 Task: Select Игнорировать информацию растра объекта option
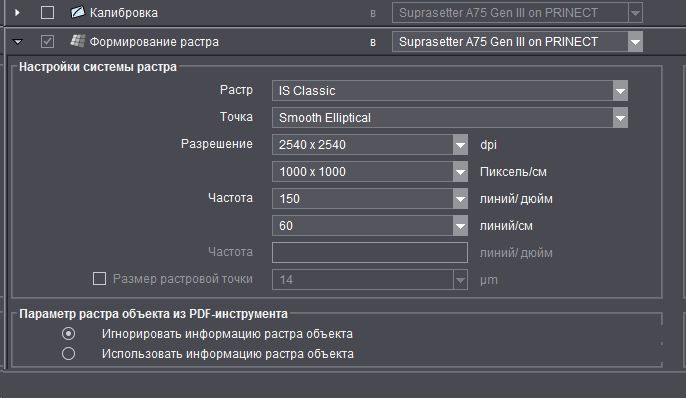click(x=68, y=334)
